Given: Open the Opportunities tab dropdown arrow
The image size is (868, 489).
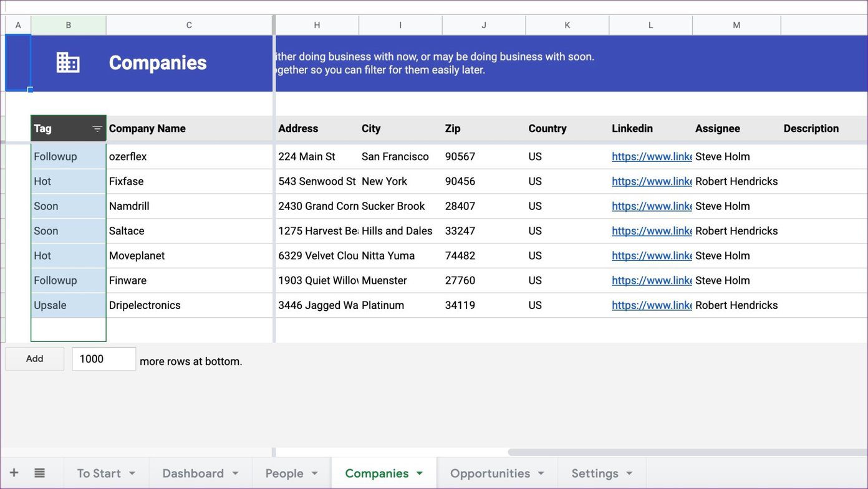Looking at the screenshot, I should pos(541,473).
